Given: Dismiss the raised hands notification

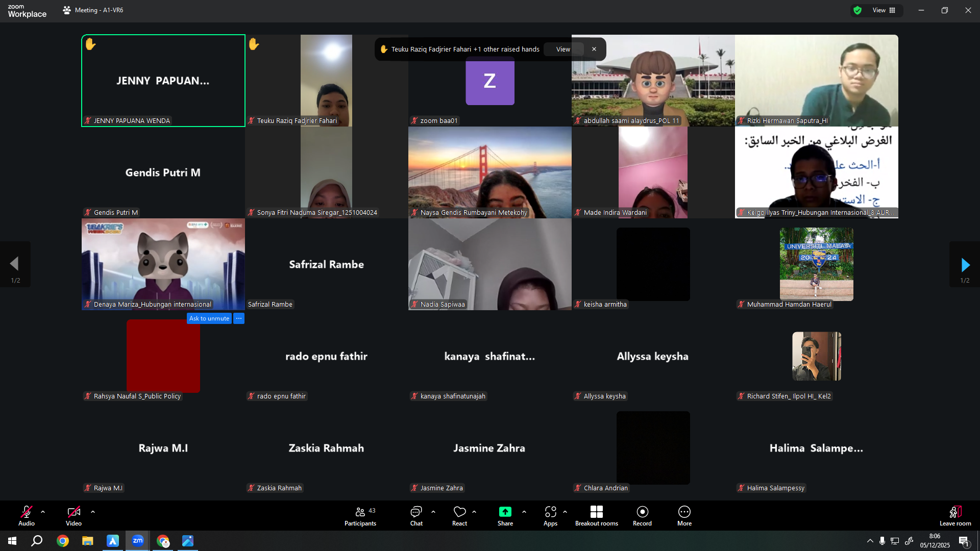Looking at the screenshot, I should [x=594, y=49].
